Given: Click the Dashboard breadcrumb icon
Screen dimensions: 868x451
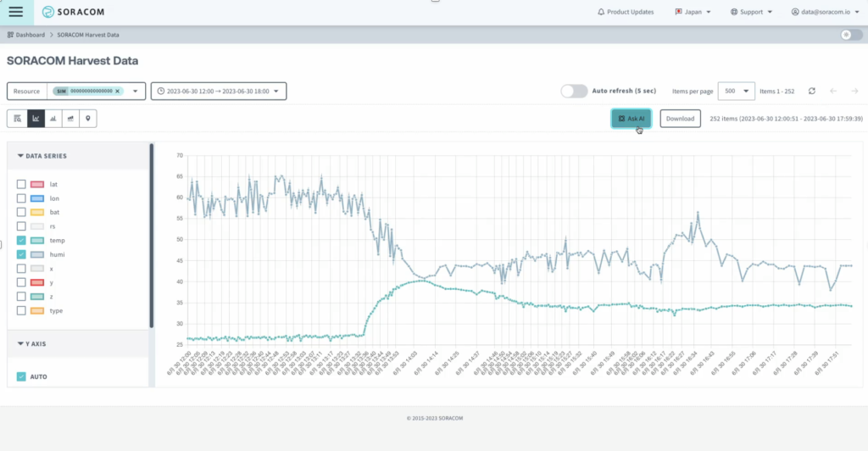Looking at the screenshot, I should pyautogui.click(x=10, y=35).
